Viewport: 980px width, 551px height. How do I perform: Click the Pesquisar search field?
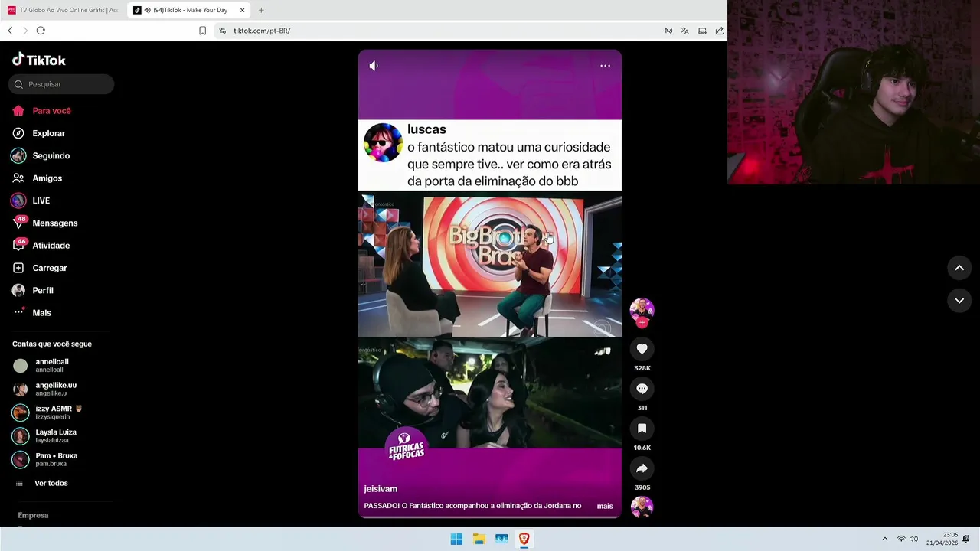click(x=61, y=84)
